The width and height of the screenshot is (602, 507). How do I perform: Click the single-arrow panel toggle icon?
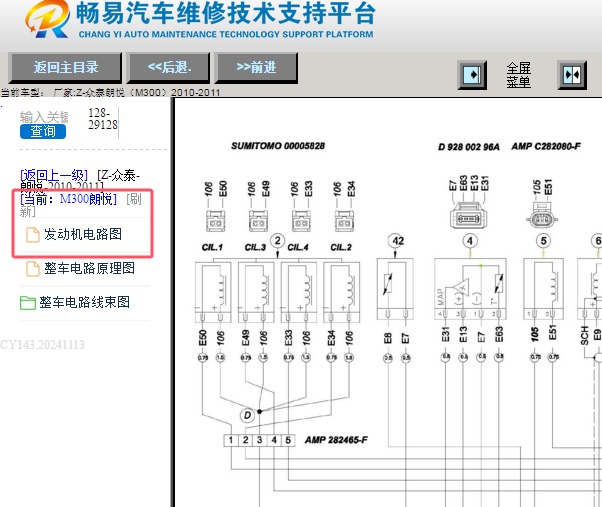pyautogui.click(x=472, y=75)
